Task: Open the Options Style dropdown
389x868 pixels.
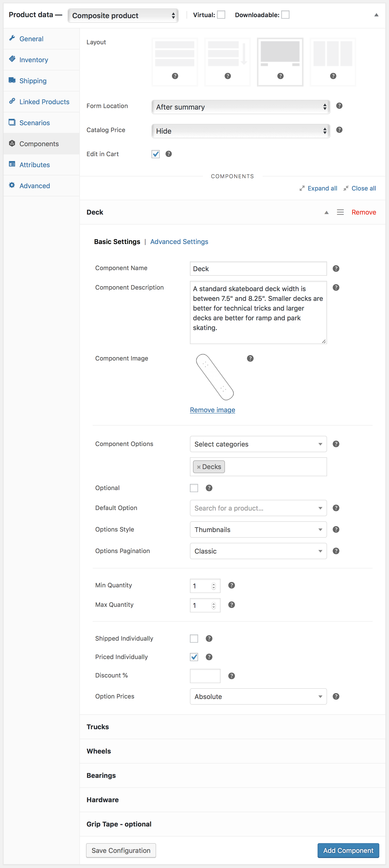Action: pyautogui.click(x=258, y=530)
